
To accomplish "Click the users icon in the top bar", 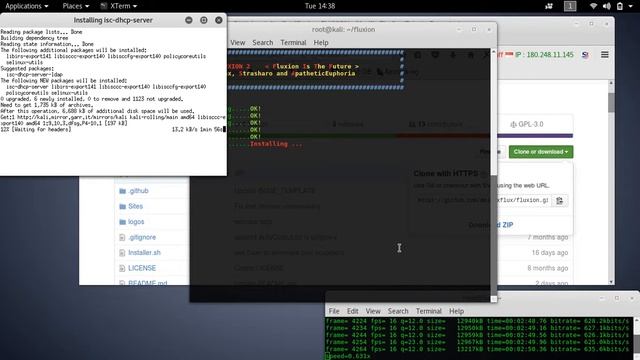I will [549, 6].
